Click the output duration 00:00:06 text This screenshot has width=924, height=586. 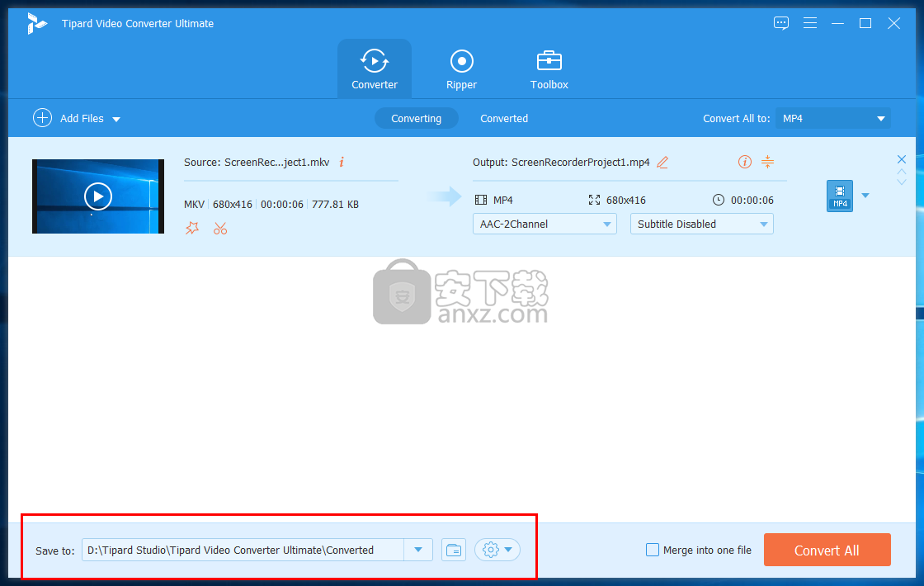point(752,200)
